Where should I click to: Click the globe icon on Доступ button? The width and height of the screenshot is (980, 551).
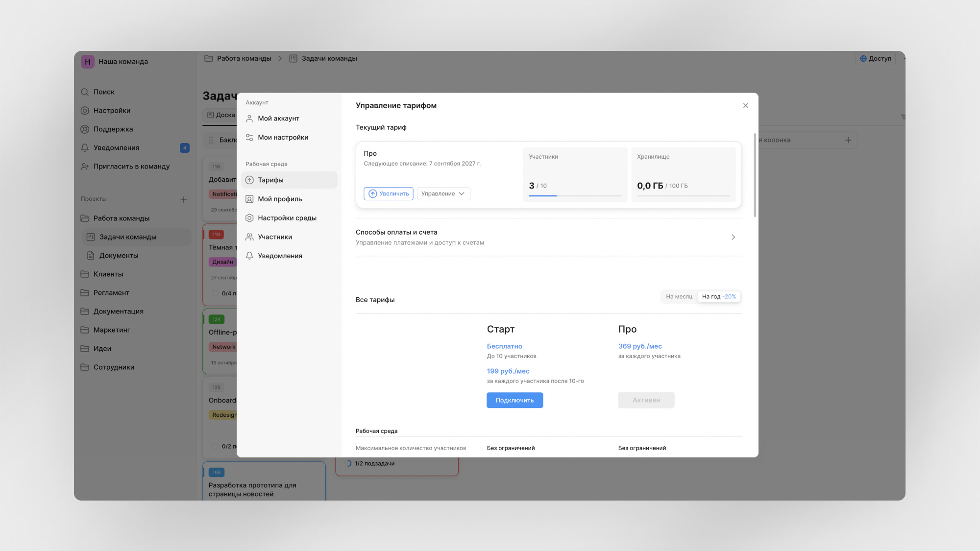863,58
